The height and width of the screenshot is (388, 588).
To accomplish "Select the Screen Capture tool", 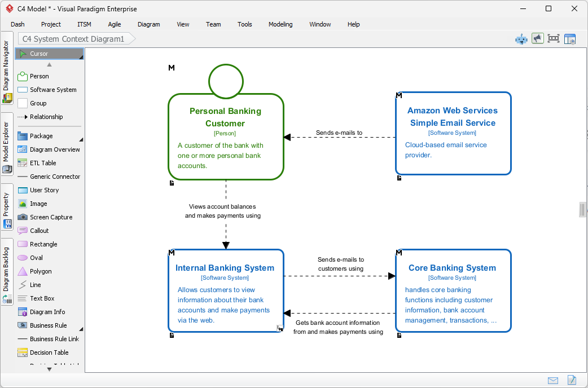I will coord(51,217).
